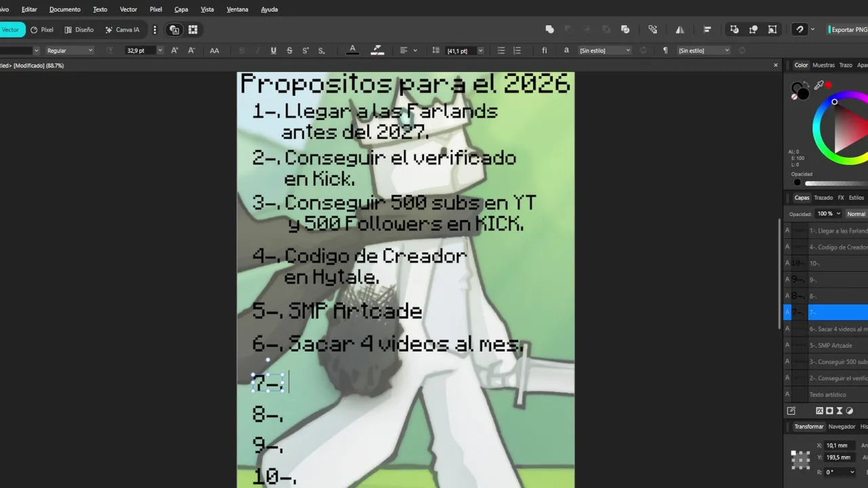This screenshot has height=488, width=868.
Task: Open the Editar menu
Action: tap(29, 9)
